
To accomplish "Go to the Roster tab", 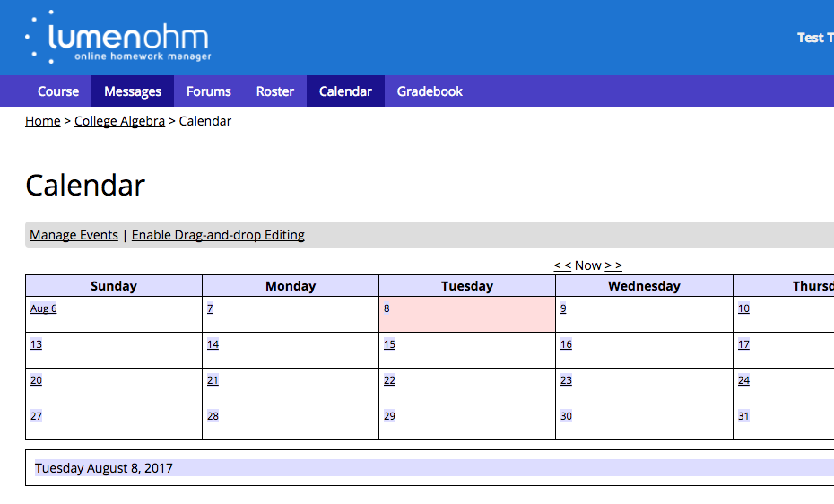I will click(275, 91).
